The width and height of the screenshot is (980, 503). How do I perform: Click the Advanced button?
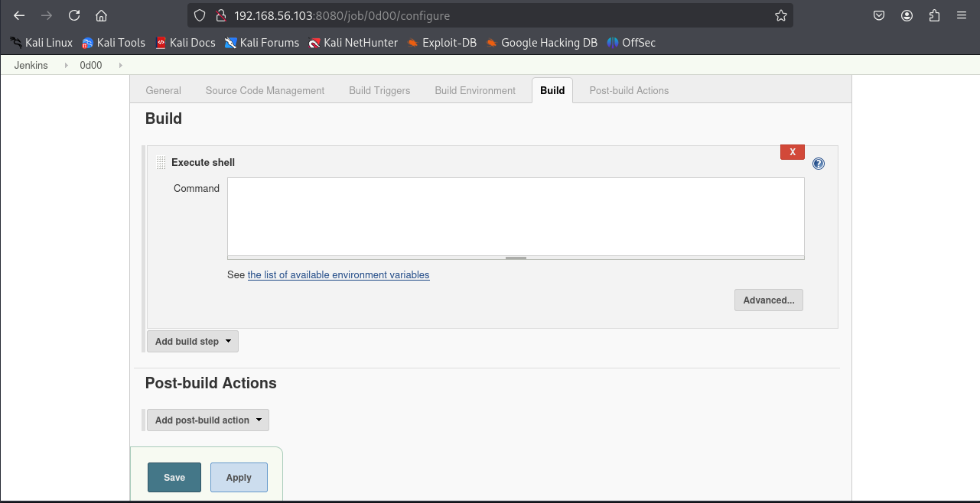tap(768, 300)
